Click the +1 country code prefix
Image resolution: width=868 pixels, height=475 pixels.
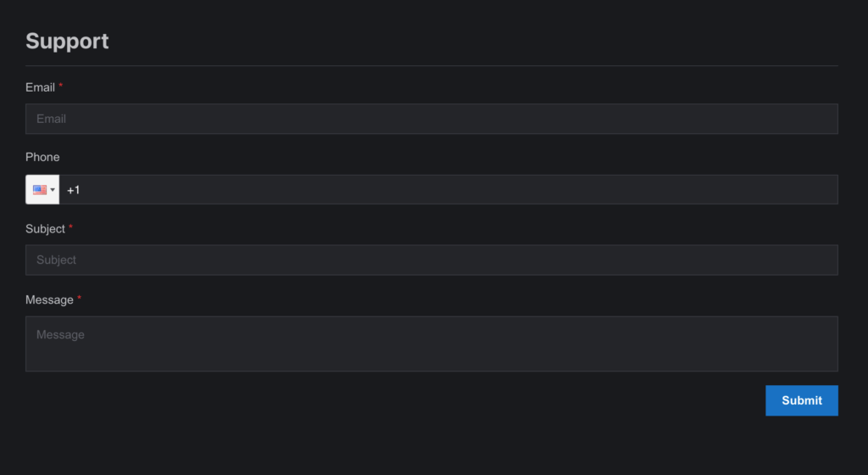pos(73,190)
